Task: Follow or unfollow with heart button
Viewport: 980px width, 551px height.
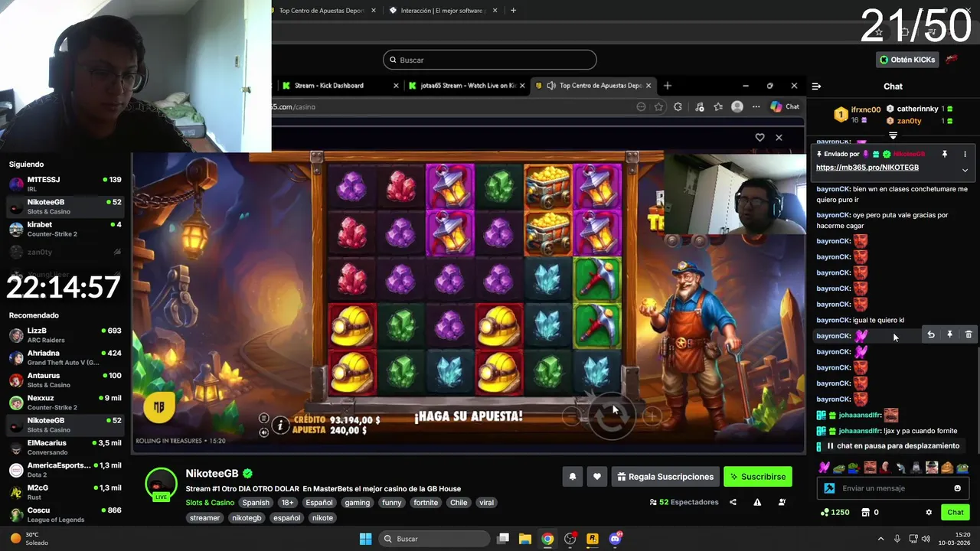Action: tap(596, 477)
